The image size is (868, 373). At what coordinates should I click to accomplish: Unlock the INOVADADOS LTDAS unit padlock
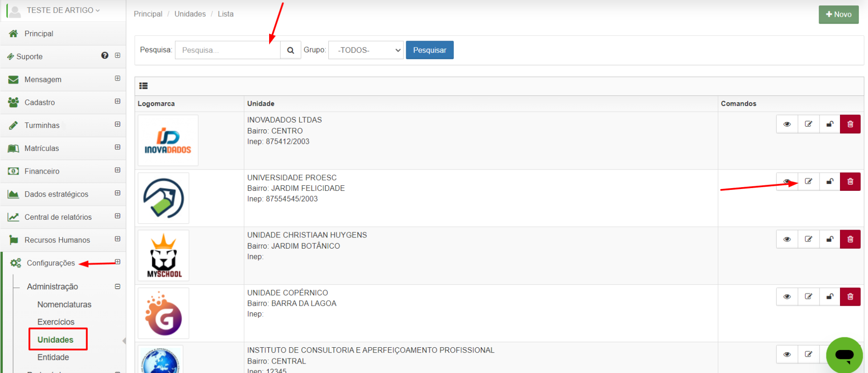pos(830,124)
